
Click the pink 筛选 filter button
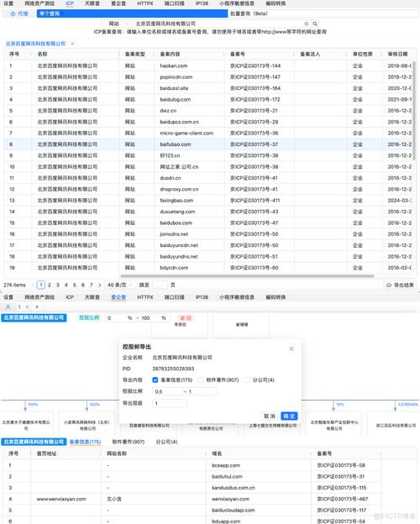[x=186, y=317]
